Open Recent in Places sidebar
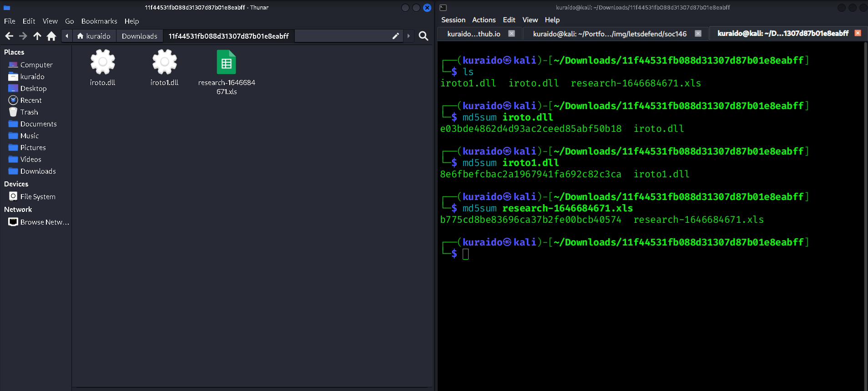This screenshot has height=391, width=868. (x=30, y=100)
